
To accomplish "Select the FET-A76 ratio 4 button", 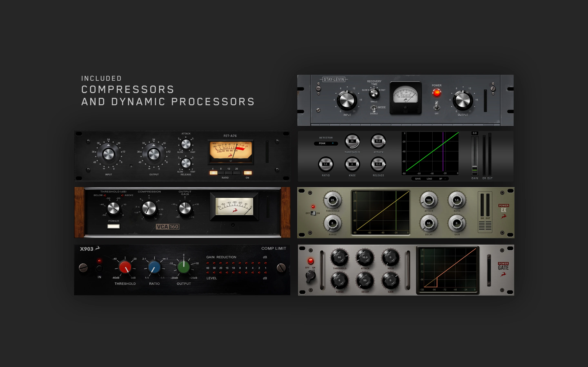I will [213, 173].
